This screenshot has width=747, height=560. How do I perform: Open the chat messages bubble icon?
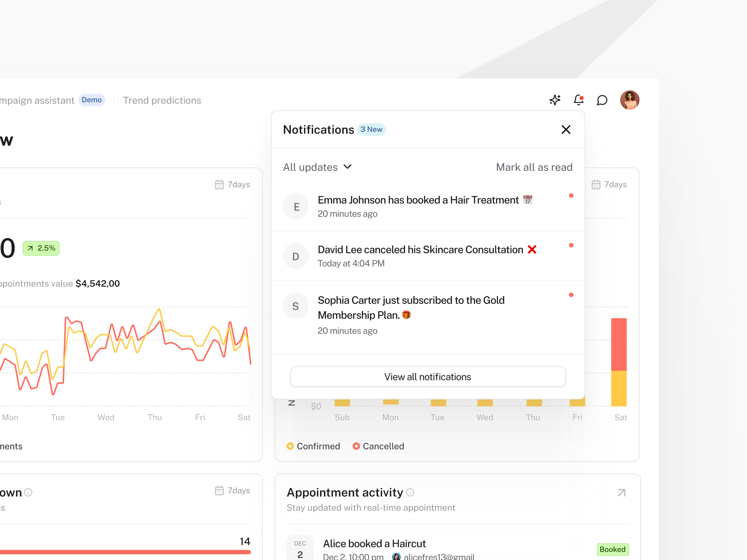coord(602,100)
